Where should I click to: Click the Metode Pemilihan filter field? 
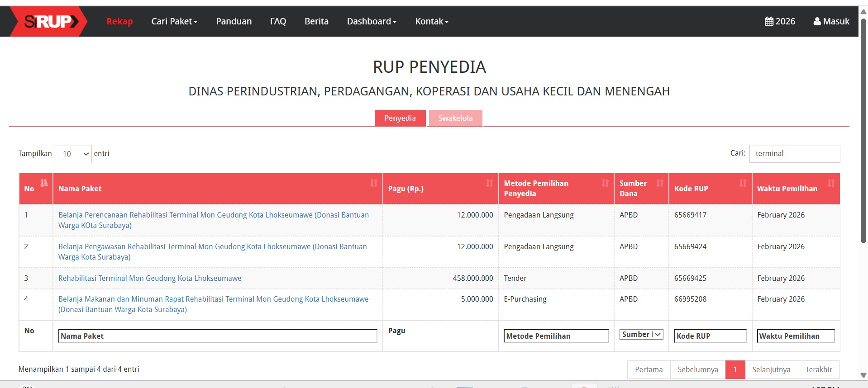click(556, 336)
